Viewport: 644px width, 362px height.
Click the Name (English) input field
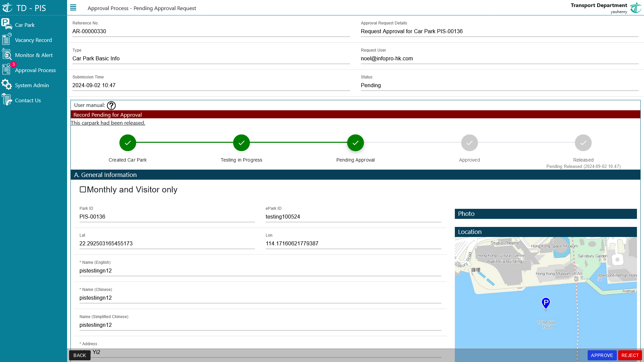(260, 270)
